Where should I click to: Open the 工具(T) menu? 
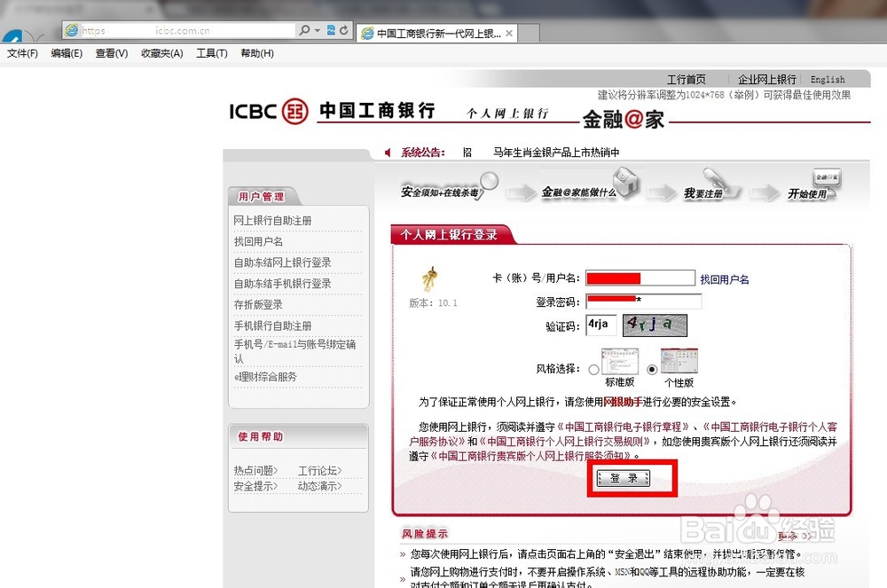coord(212,53)
